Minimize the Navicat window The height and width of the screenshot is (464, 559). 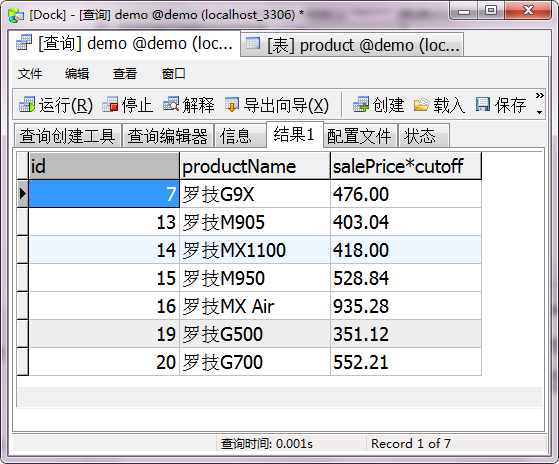pos(464,11)
